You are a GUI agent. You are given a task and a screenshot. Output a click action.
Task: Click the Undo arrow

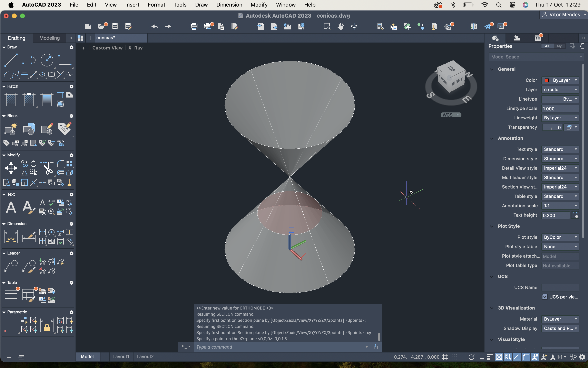point(155,26)
